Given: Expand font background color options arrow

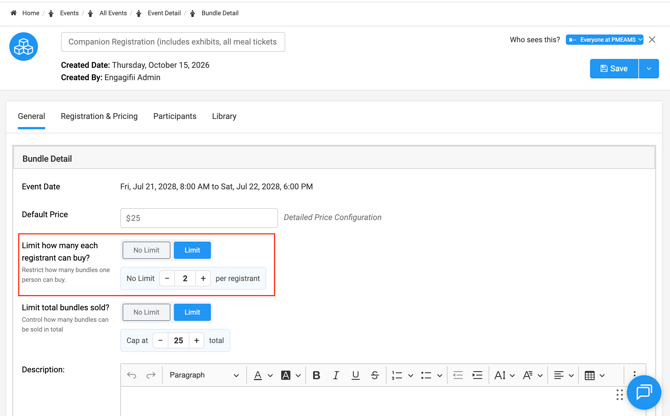Looking at the screenshot, I should 298,375.
